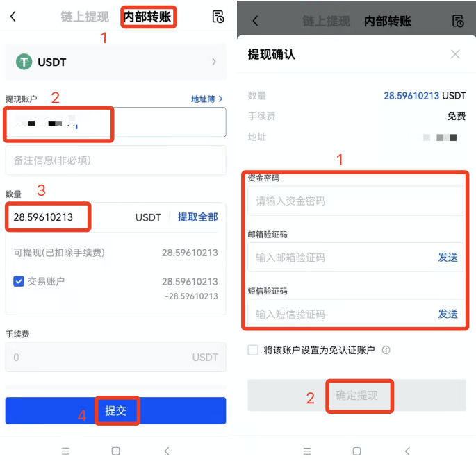This screenshot has height=461, width=476.
Task: Open withdrawal history icon on left screen
Action: point(218,17)
